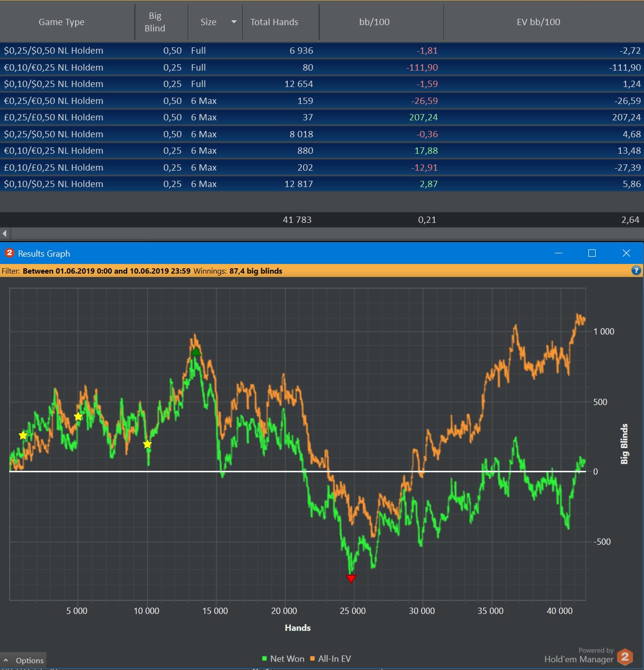Click the Hands axis label
This screenshot has width=644, height=670.
pos(297,627)
